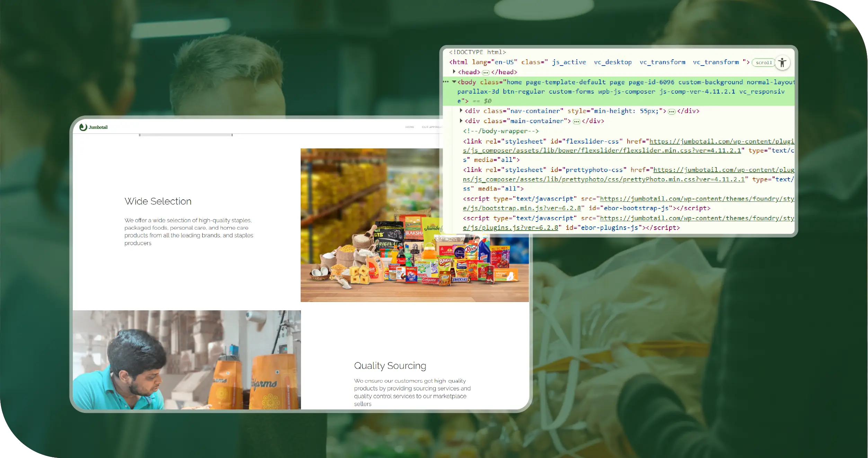This screenshot has height=458, width=868.
Task: Click ellipsis badge in main-container div
Action: [x=576, y=122]
